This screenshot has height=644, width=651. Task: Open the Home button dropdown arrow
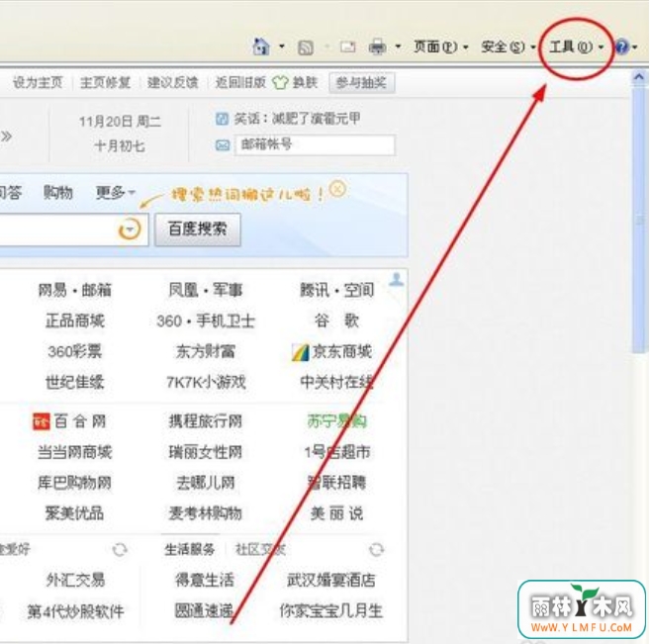point(282,46)
